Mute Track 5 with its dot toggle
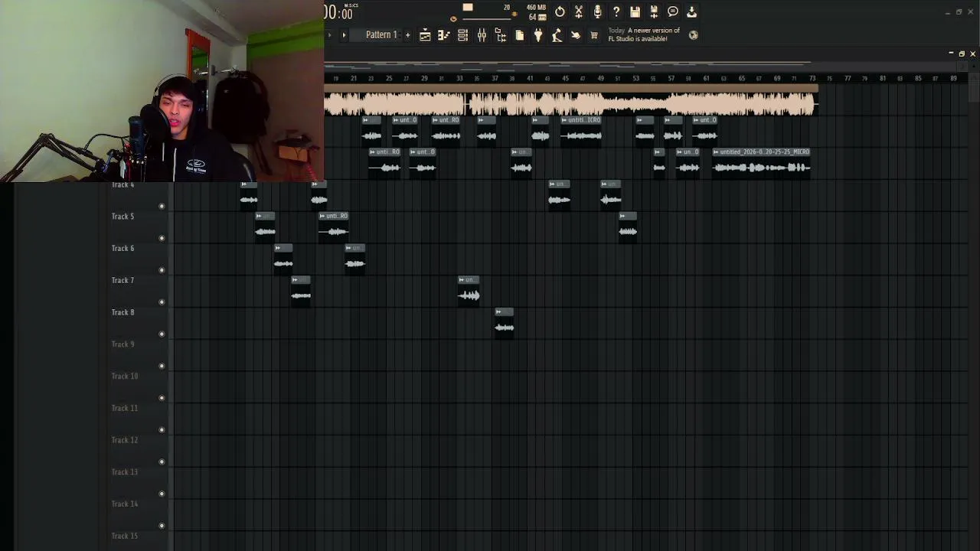 pos(162,238)
